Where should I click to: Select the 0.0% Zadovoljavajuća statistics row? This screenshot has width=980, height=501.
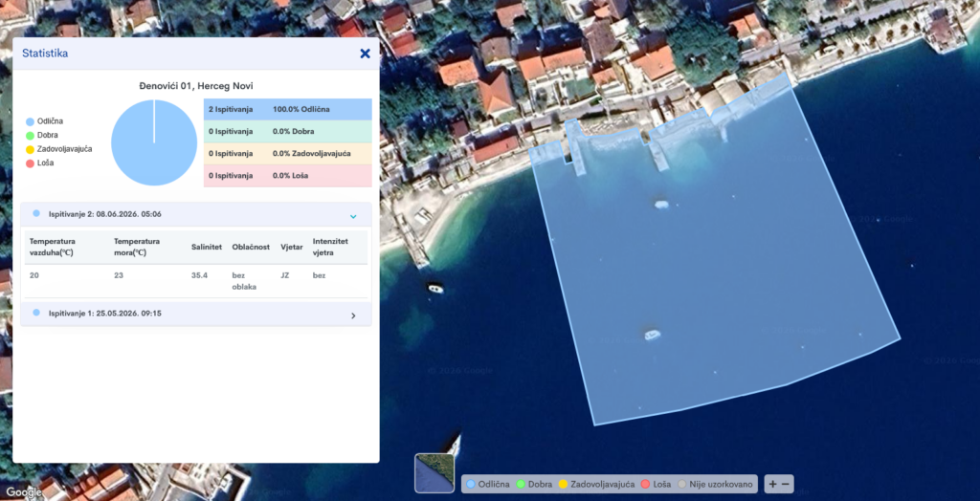pyautogui.click(x=287, y=154)
